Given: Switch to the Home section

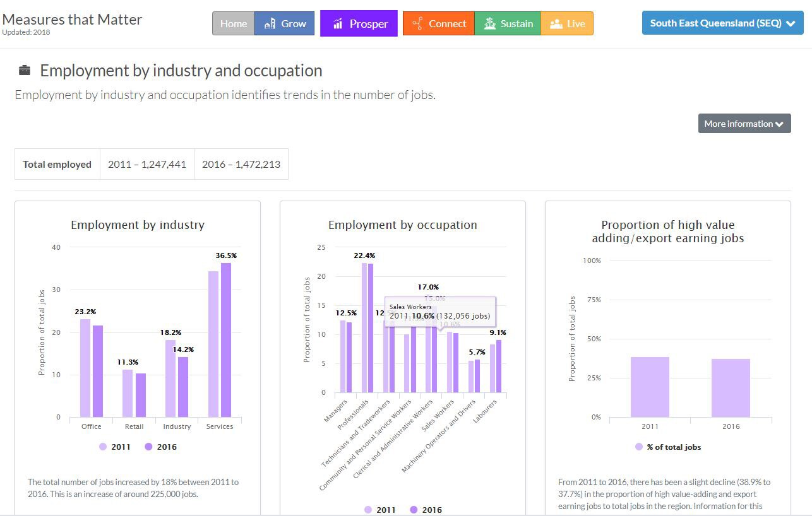Looking at the screenshot, I should click(233, 23).
